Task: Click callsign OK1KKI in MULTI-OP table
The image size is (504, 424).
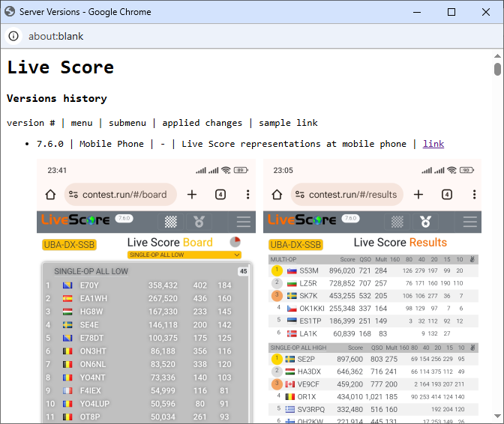Action: pos(312,309)
